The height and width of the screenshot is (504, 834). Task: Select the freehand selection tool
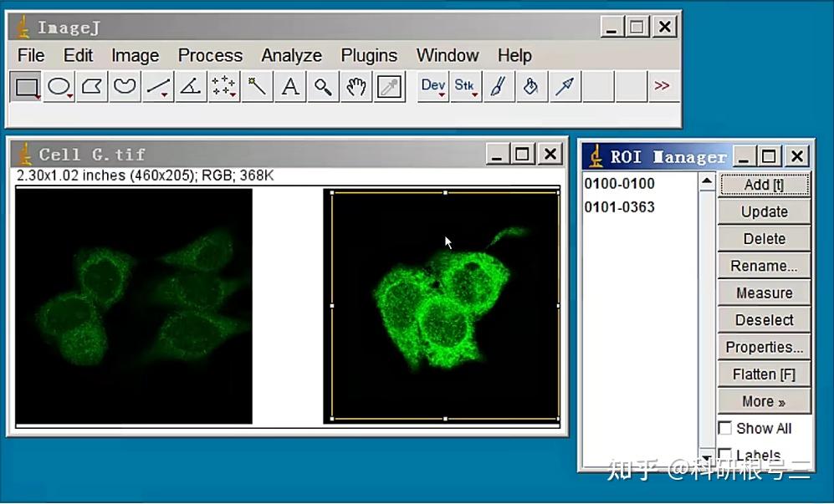click(x=124, y=86)
